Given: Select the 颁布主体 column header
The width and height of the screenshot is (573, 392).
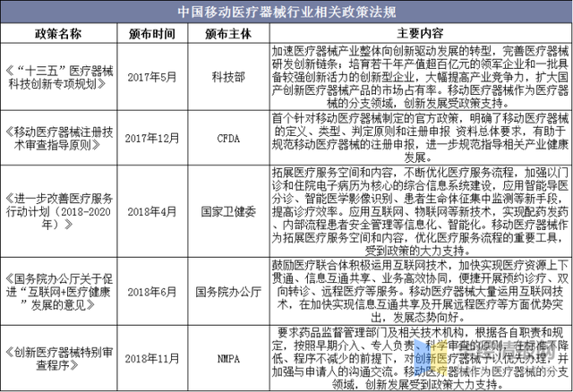Looking at the screenshot, I should [228, 34].
